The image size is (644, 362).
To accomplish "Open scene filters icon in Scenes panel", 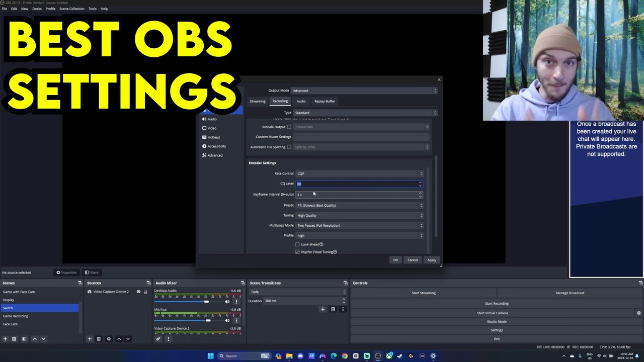I will click(24, 339).
